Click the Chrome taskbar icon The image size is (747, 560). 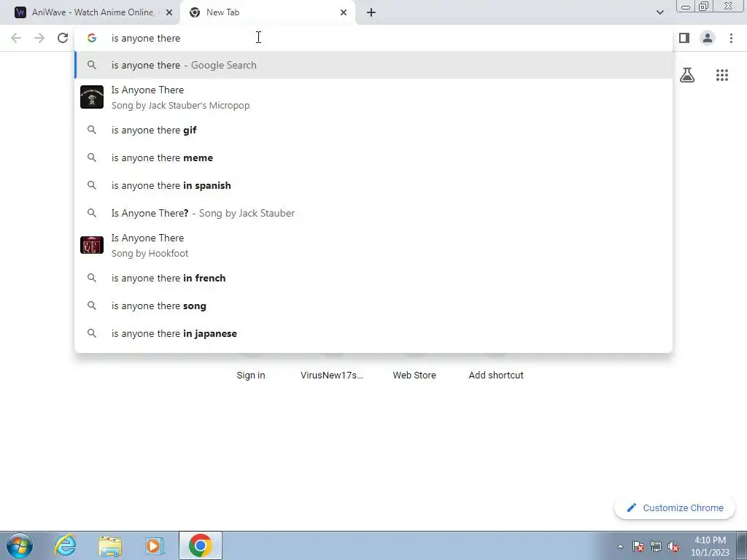coord(200,545)
